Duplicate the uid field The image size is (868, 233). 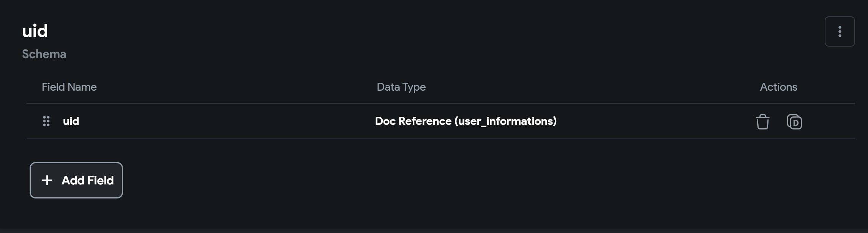(x=794, y=122)
